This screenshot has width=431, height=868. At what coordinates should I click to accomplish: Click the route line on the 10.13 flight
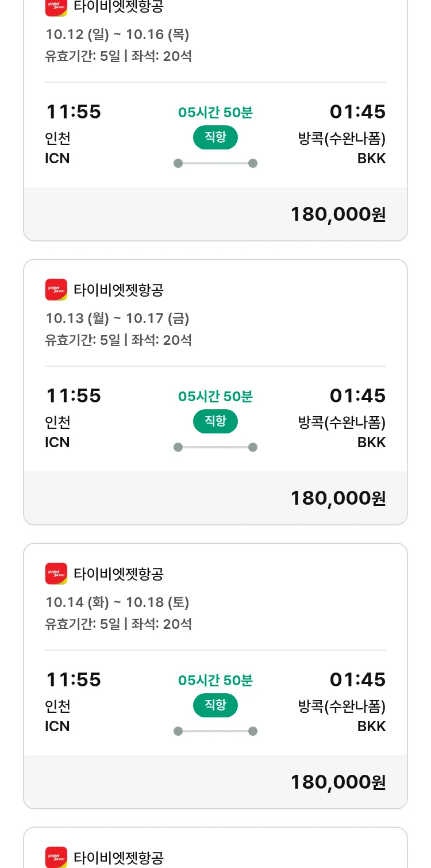[215, 447]
